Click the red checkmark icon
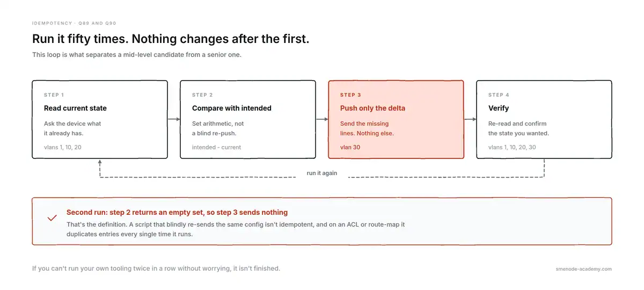The width and height of the screenshot is (644, 290). point(52,218)
